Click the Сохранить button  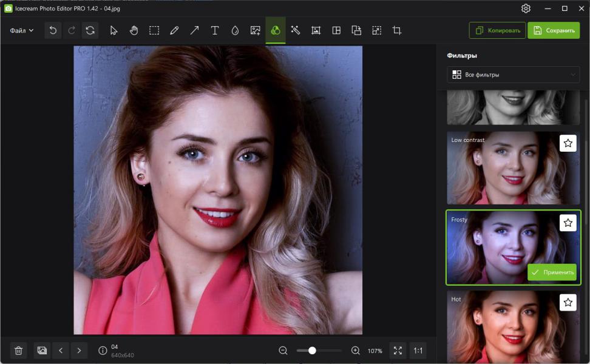point(554,30)
